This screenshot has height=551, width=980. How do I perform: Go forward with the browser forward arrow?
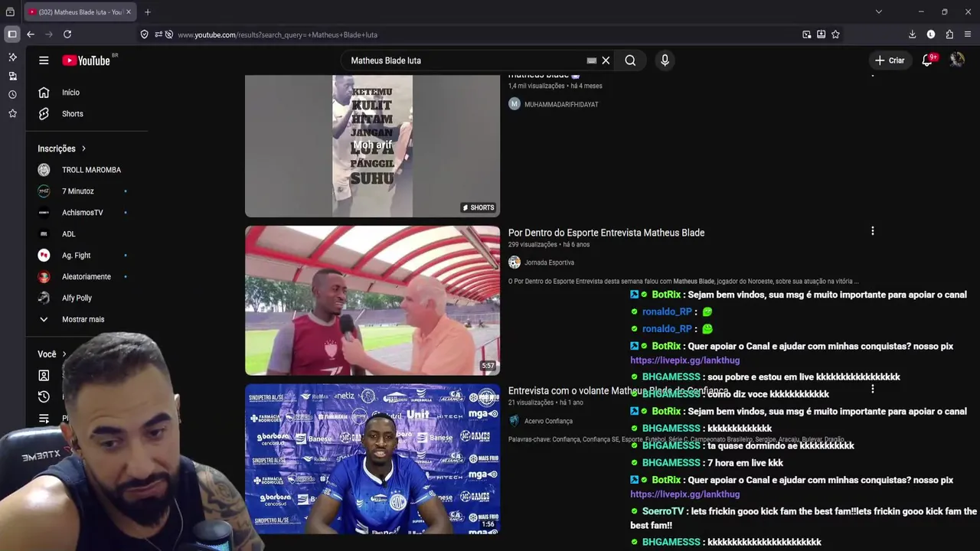49,34
